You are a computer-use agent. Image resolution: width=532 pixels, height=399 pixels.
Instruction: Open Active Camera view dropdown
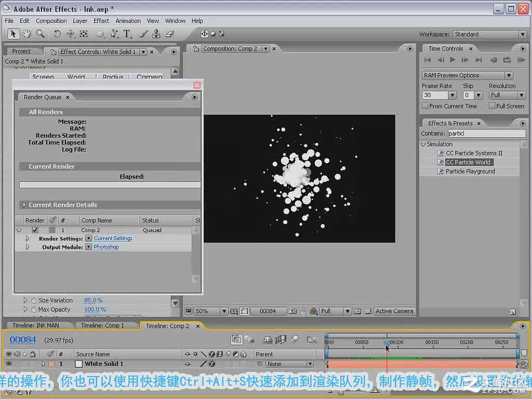click(x=394, y=311)
